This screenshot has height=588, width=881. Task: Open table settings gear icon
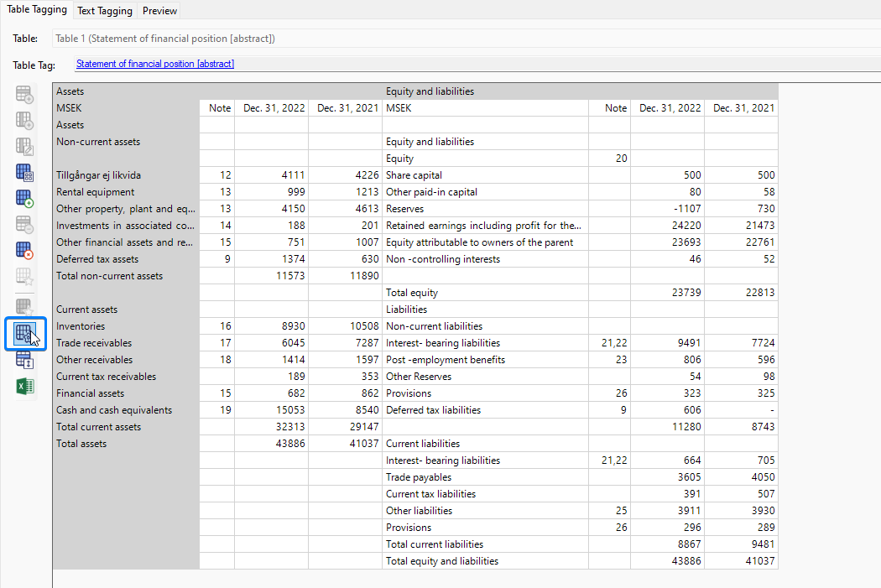point(25,334)
